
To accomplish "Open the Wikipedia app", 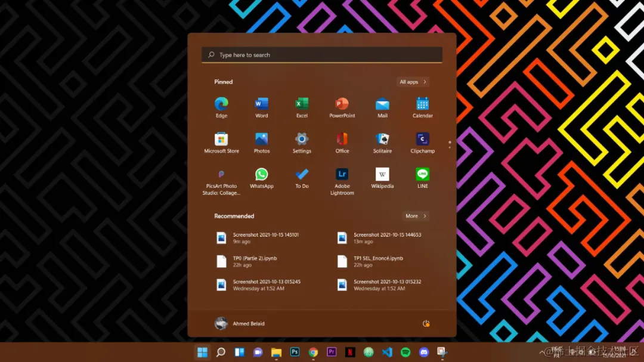I will click(382, 178).
